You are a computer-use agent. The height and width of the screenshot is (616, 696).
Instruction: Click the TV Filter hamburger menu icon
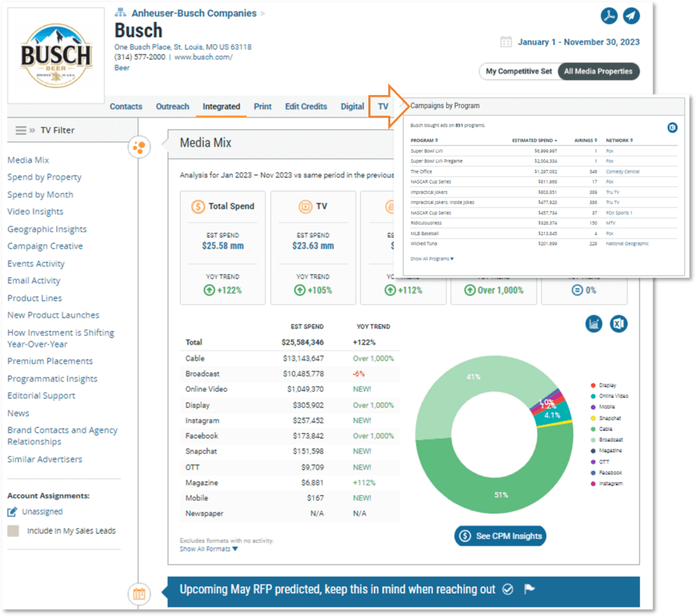[x=21, y=130]
